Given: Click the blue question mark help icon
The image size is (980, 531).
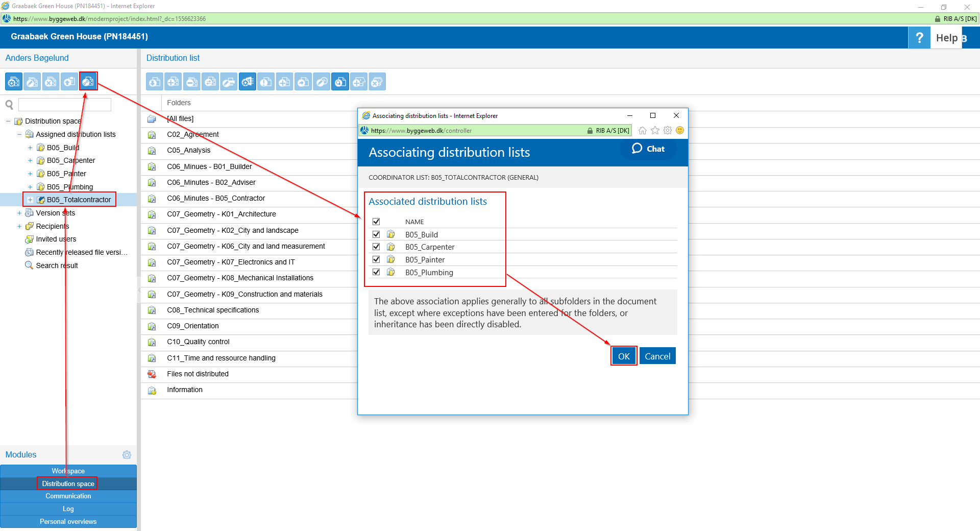Looking at the screenshot, I should tap(919, 38).
